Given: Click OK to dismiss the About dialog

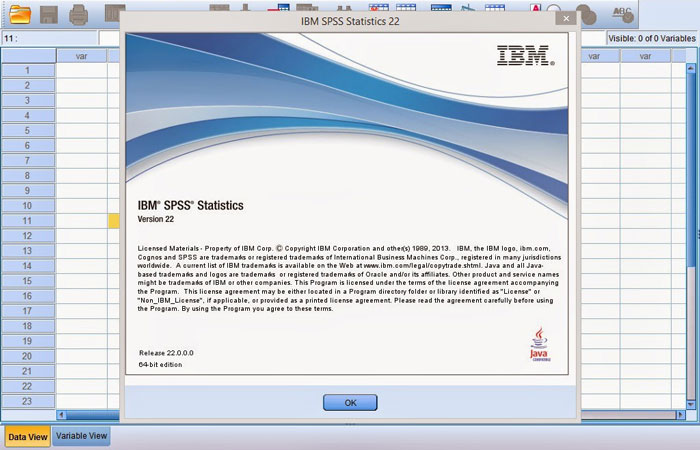Looking at the screenshot, I should (x=350, y=403).
